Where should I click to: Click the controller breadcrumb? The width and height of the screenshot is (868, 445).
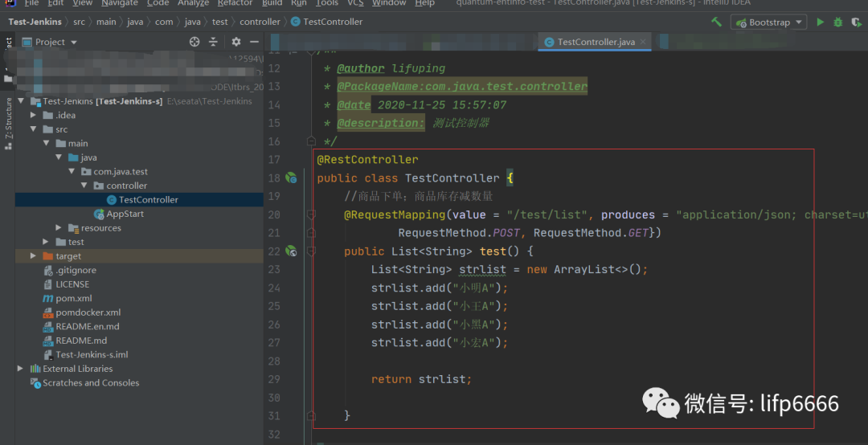260,22
